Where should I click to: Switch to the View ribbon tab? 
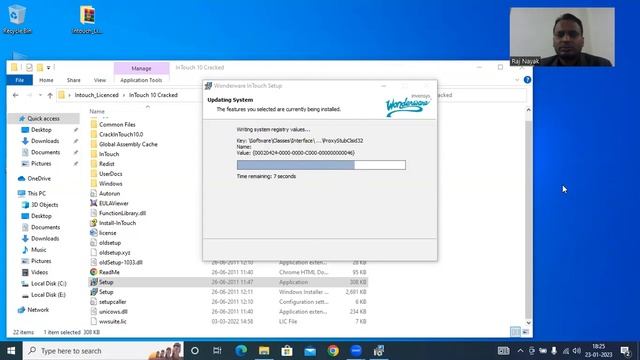(x=100, y=80)
